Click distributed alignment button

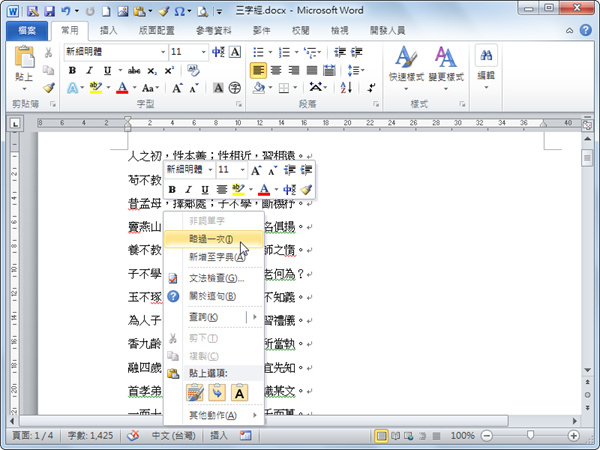pyautogui.click(x=329, y=70)
